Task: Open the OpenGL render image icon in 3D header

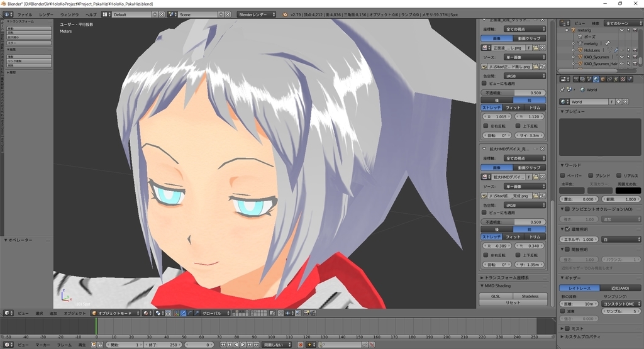Action: 306,313
